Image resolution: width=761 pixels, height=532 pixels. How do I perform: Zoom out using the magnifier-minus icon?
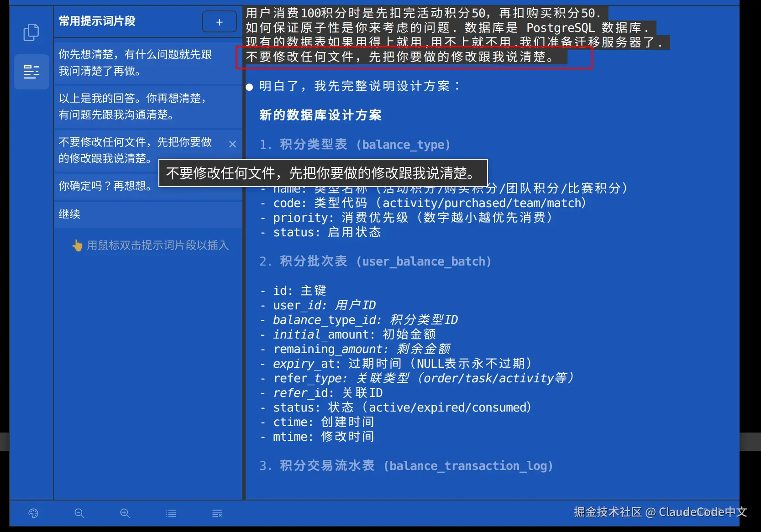tap(79, 513)
